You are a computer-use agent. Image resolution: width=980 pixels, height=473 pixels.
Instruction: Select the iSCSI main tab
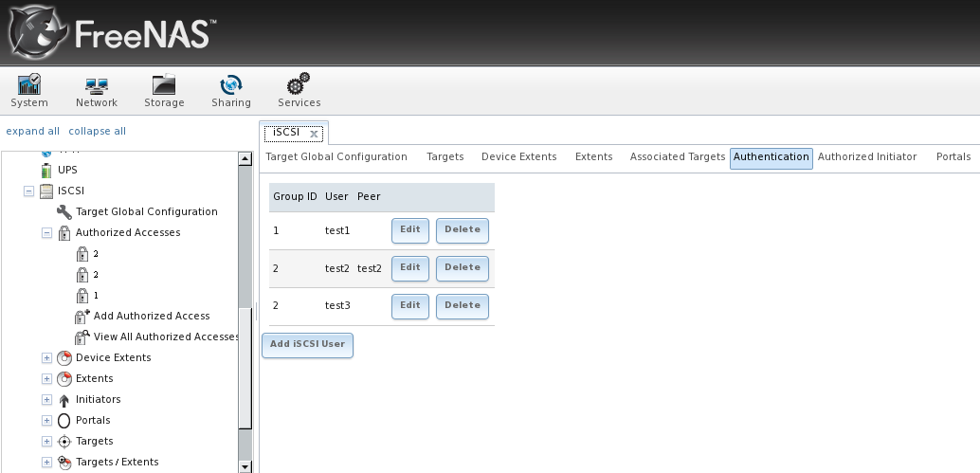[x=286, y=133]
